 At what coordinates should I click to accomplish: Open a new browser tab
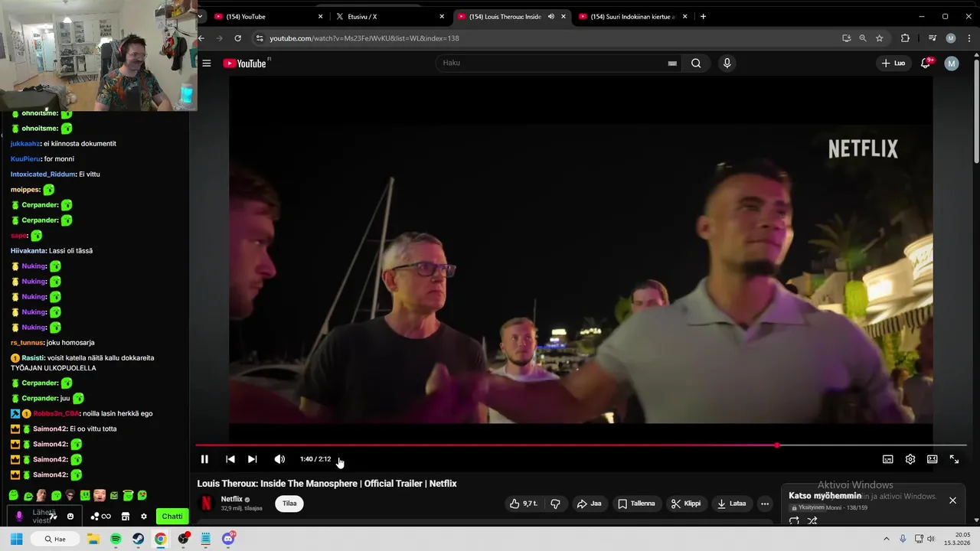703,16
